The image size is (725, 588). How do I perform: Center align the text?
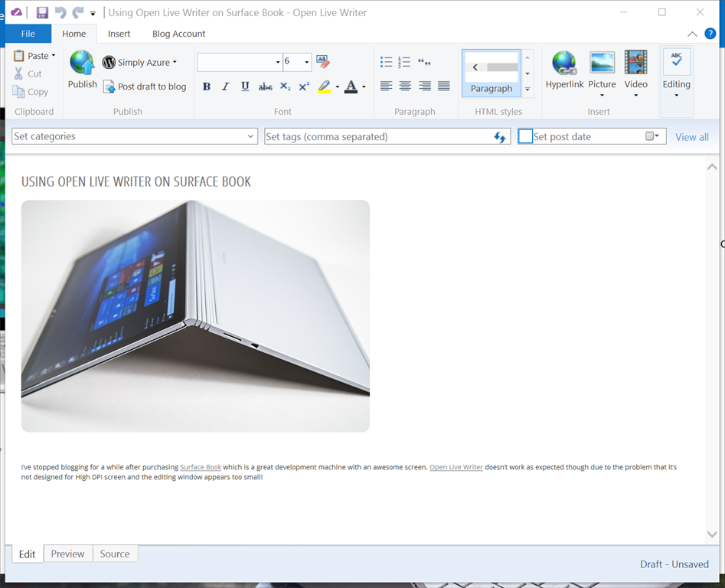coord(405,86)
